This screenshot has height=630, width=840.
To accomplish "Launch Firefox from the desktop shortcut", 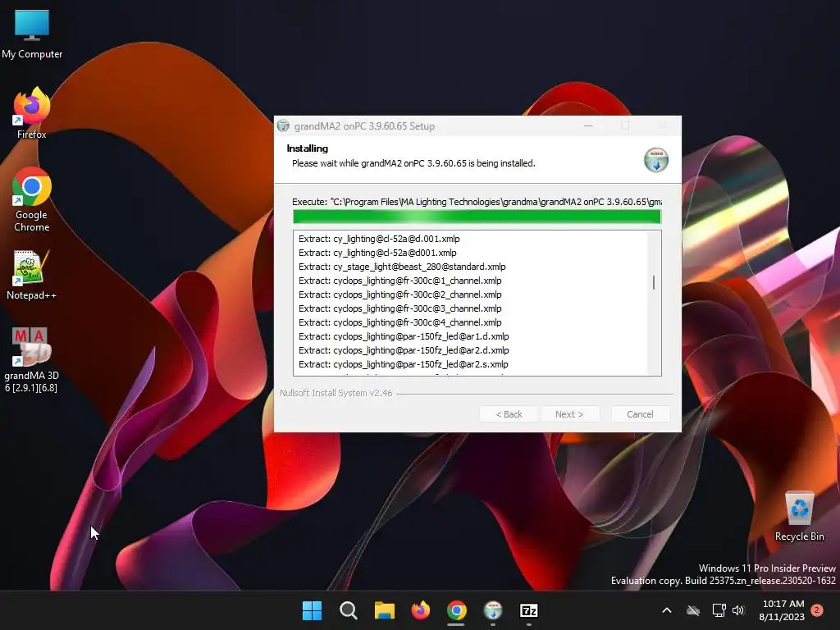I will pyautogui.click(x=32, y=113).
